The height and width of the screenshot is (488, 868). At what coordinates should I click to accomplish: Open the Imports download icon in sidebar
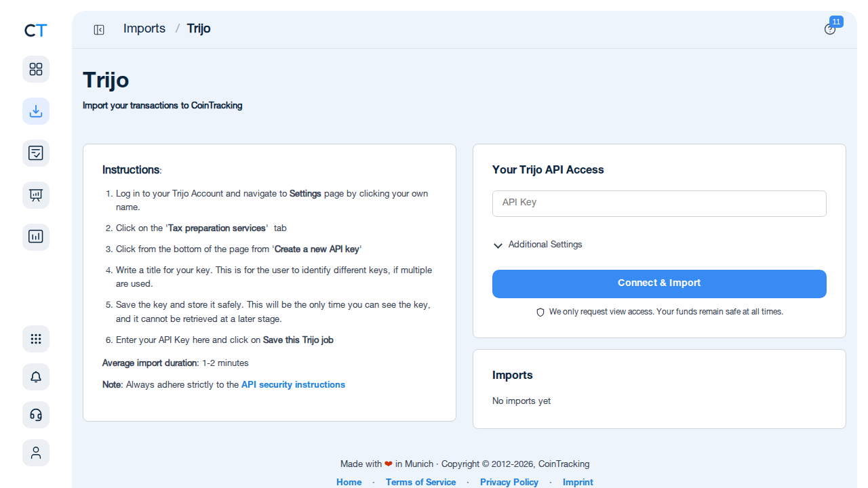point(36,111)
